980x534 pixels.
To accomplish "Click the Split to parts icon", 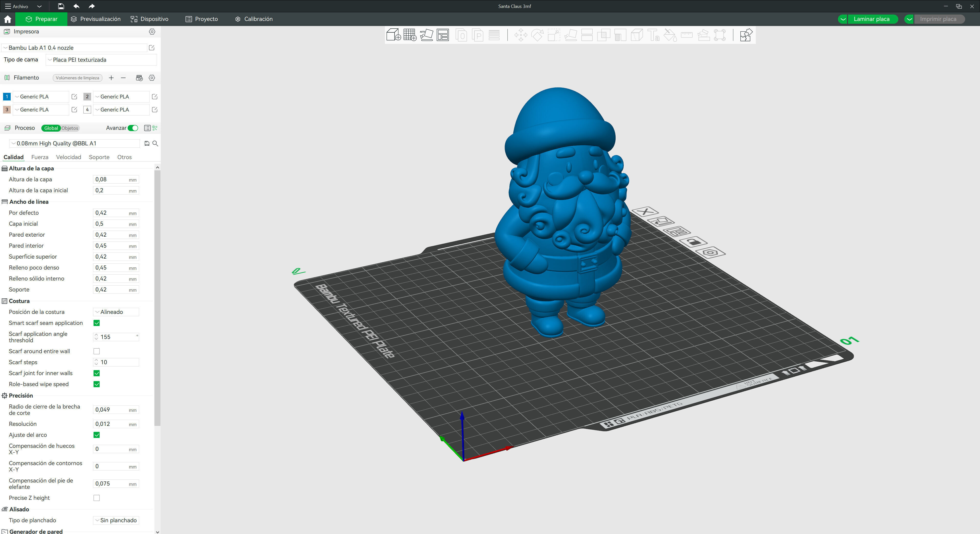I will pos(477,35).
